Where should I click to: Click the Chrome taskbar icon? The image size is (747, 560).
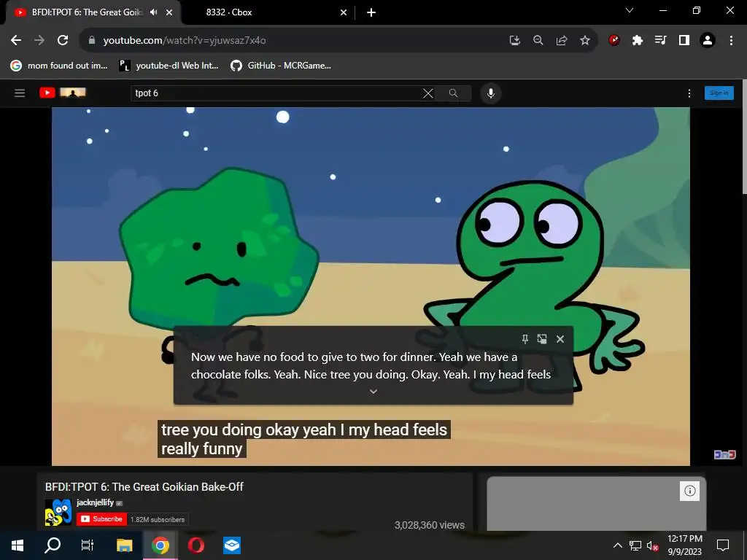point(160,545)
